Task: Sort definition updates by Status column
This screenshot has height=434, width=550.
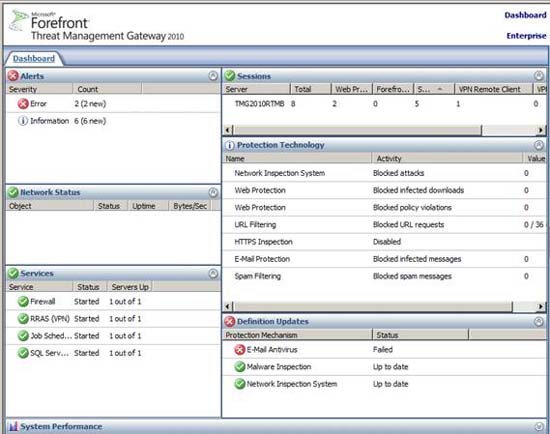Action: pyautogui.click(x=421, y=335)
